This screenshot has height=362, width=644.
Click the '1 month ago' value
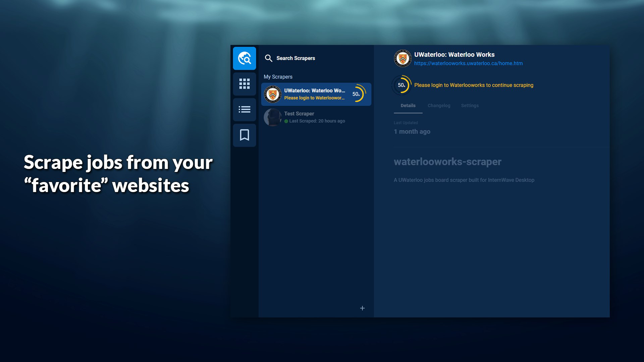point(412,132)
